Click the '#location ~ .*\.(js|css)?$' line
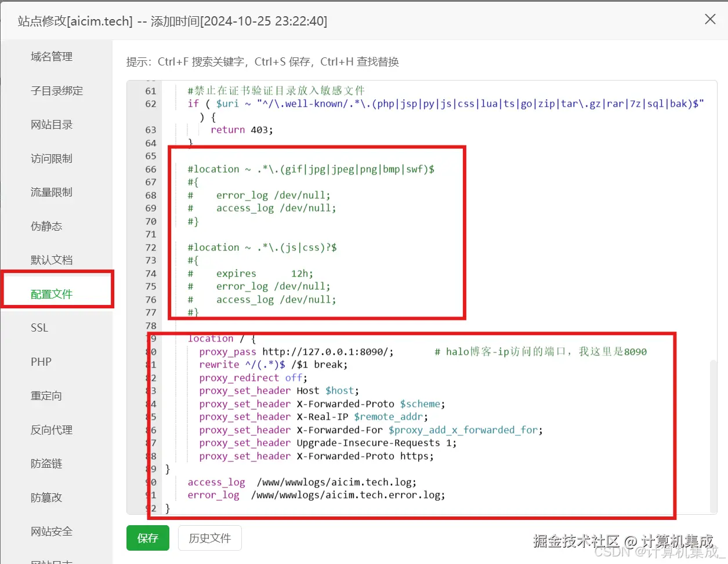Image resolution: width=728 pixels, height=564 pixels. [262, 248]
